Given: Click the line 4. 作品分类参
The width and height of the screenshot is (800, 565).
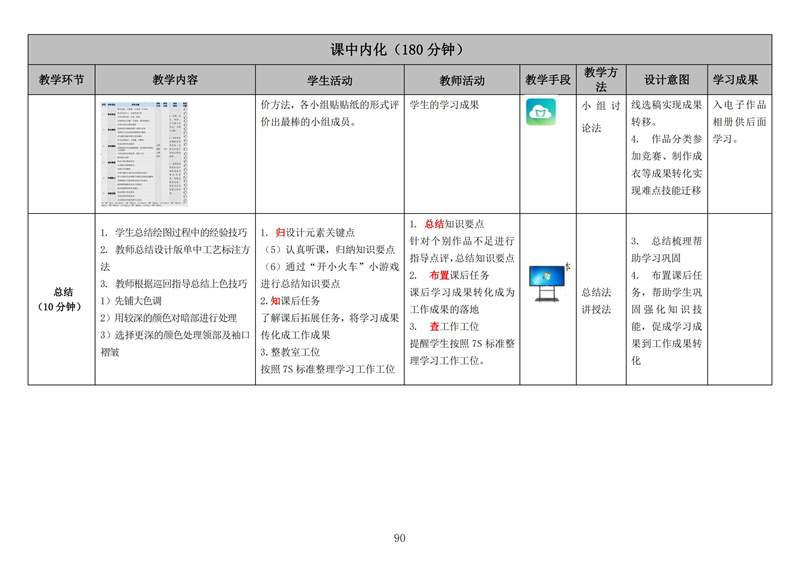Looking at the screenshot, I should [666, 139].
